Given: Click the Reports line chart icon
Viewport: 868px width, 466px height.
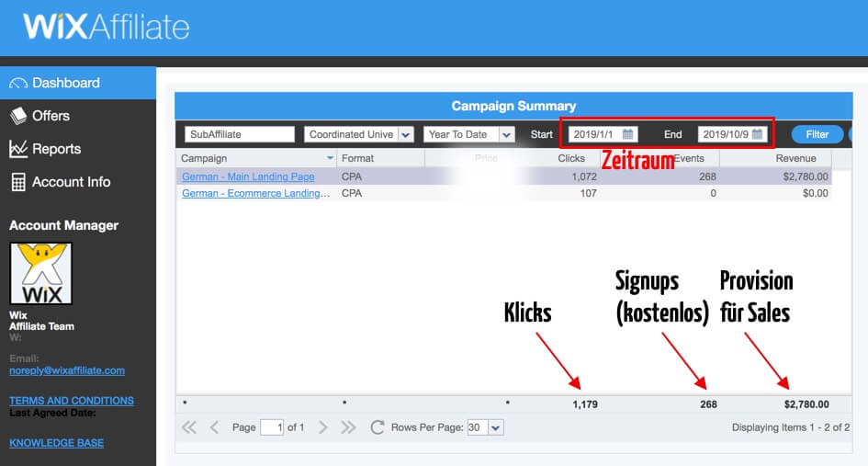Looking at the screenshot, I should (x=18, y=149).
